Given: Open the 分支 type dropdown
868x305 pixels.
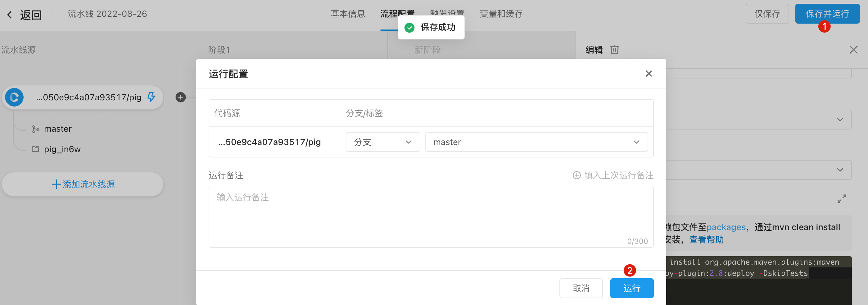Looking at the screenshot, I should [x=383, y=142].
